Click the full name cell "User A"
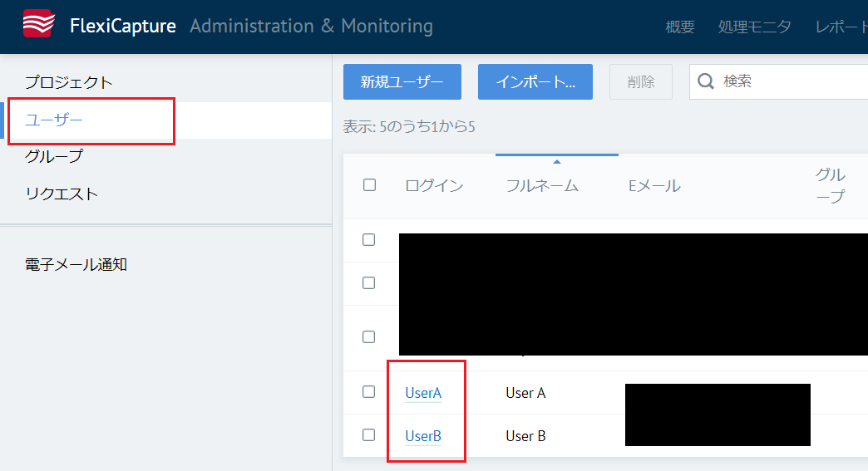The width and height of the screenshot is (868, 471). (x=525, y=393)
